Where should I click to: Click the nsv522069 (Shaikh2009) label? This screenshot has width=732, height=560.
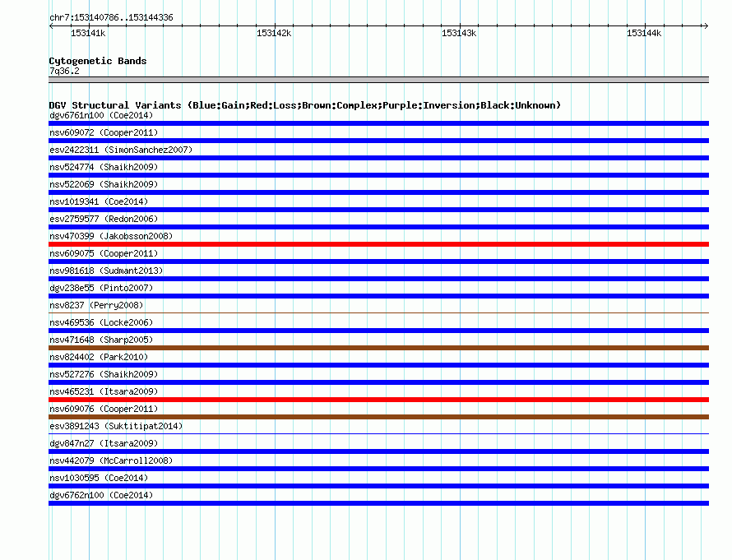[104, 184]
